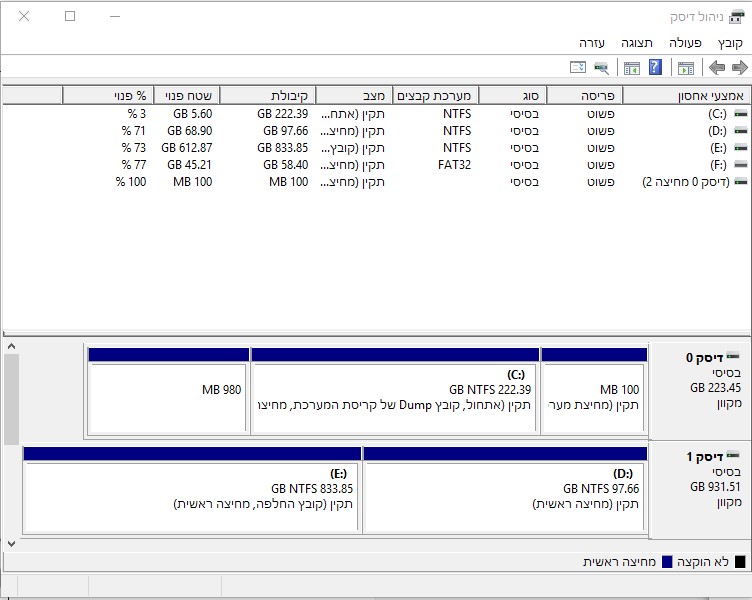
Task: Toggle console tree icon with green right arrow
Action: point(686,68)
